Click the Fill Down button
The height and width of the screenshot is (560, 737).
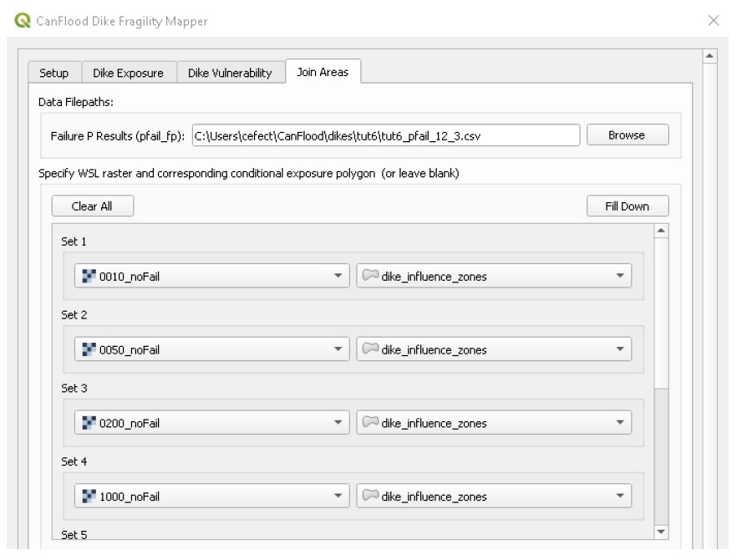point(627,206)
